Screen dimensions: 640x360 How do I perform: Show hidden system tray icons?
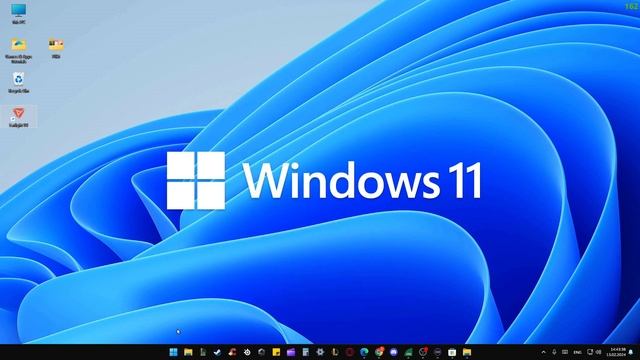(x=543, y=352)
